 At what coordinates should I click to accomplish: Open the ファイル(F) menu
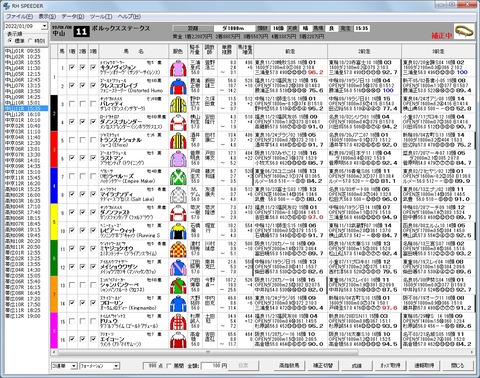pos(20,16)
